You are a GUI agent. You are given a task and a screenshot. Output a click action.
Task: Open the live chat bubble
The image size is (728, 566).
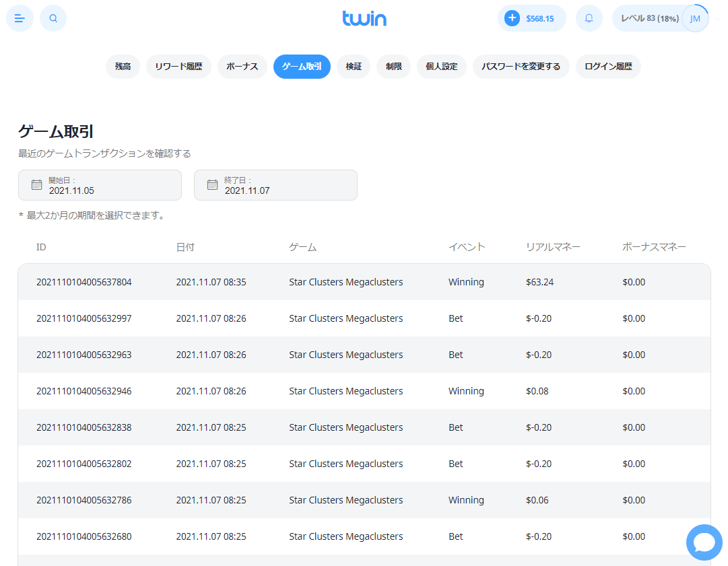[704, 542]
